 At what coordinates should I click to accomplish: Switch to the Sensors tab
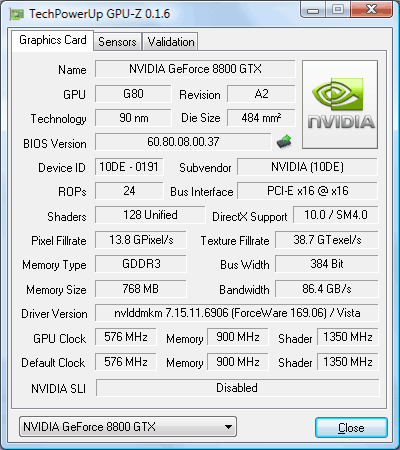pos(117,42)
